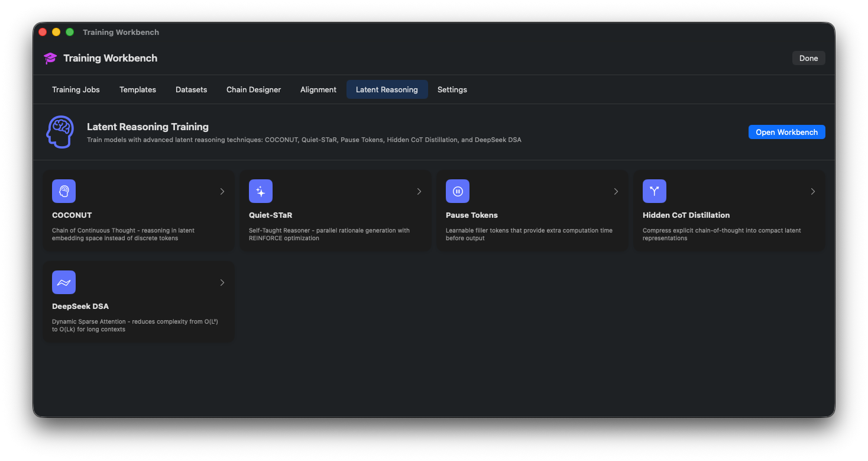Image resolution: width=868 pixels, height=461 pixels.
Task: Click the Pause Tokens card title
Action: pos(471,215)
